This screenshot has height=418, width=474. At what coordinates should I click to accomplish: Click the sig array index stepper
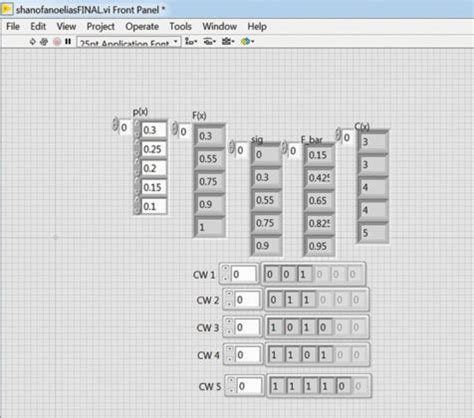pos(232,147)
